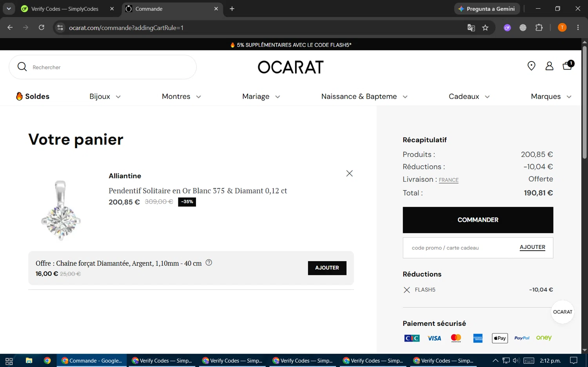Click the taskbar clock 2:12 p.m.
This screenshot has width=588, height=367.
point(550,361)
